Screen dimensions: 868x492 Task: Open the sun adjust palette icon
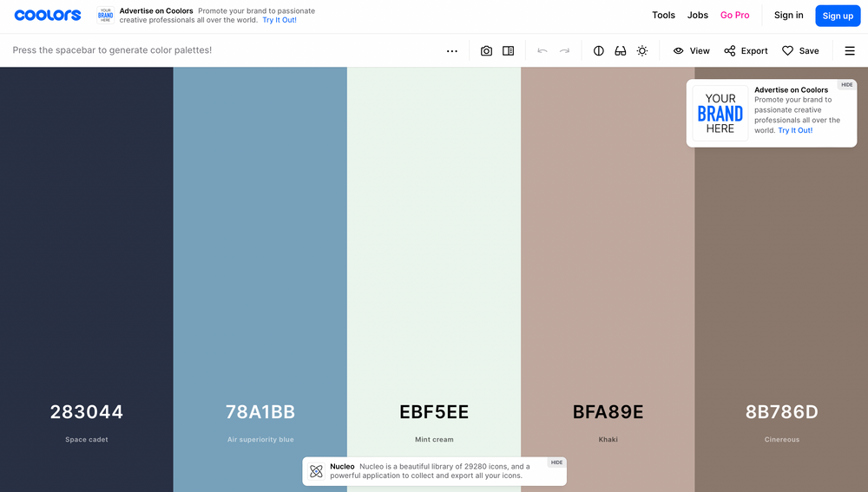(x=642, y=51)
